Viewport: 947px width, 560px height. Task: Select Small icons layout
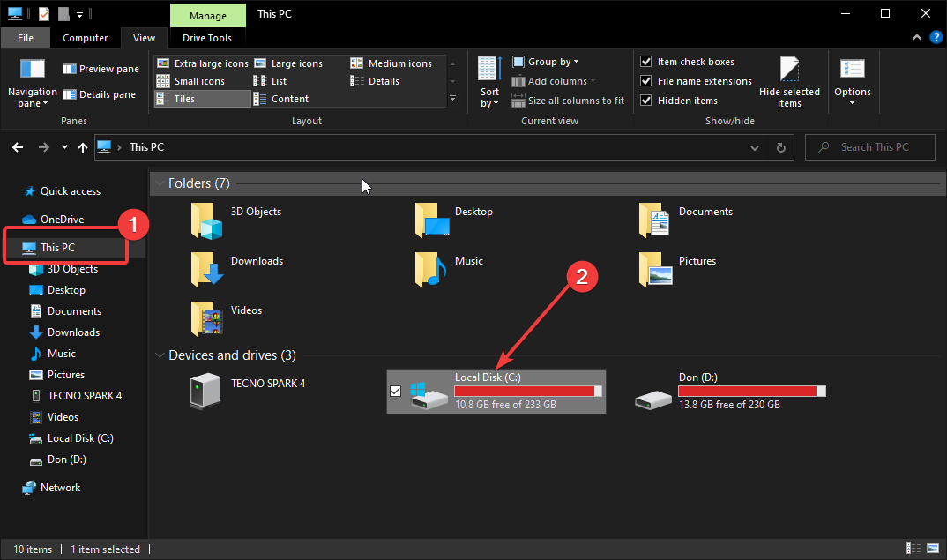pyautogui.click(x=190, y=81)
